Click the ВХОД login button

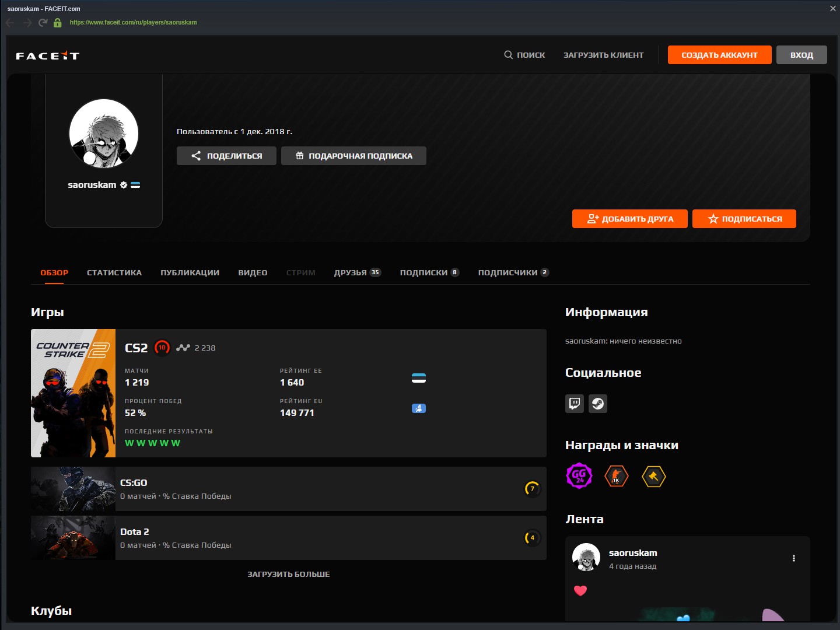(x=801, y=55)
